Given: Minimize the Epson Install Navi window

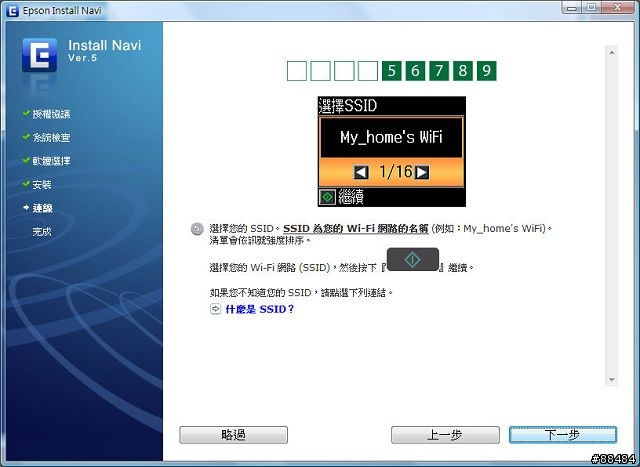Looking at the screenshot, I should click(x=572, y=7).
